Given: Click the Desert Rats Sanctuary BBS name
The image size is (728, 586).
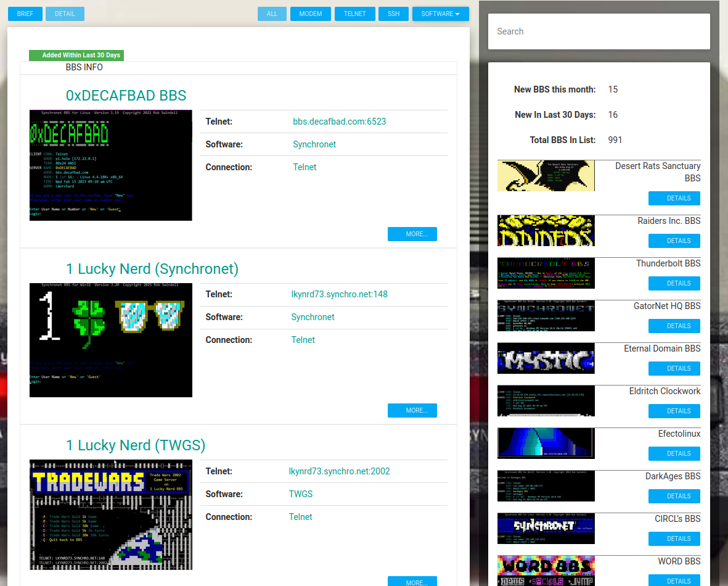Looking at the screenshot, I should point(658,173).
